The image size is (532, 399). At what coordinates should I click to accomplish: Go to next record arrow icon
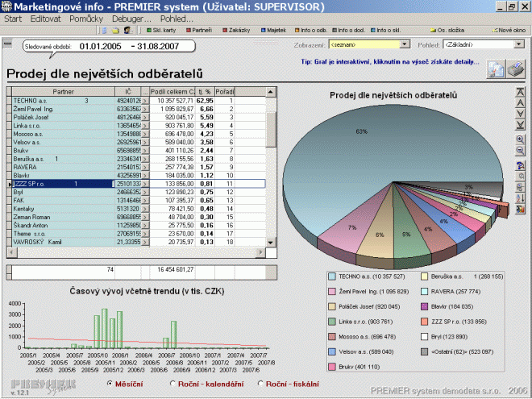pyautogui.click(x=520, y=114)
